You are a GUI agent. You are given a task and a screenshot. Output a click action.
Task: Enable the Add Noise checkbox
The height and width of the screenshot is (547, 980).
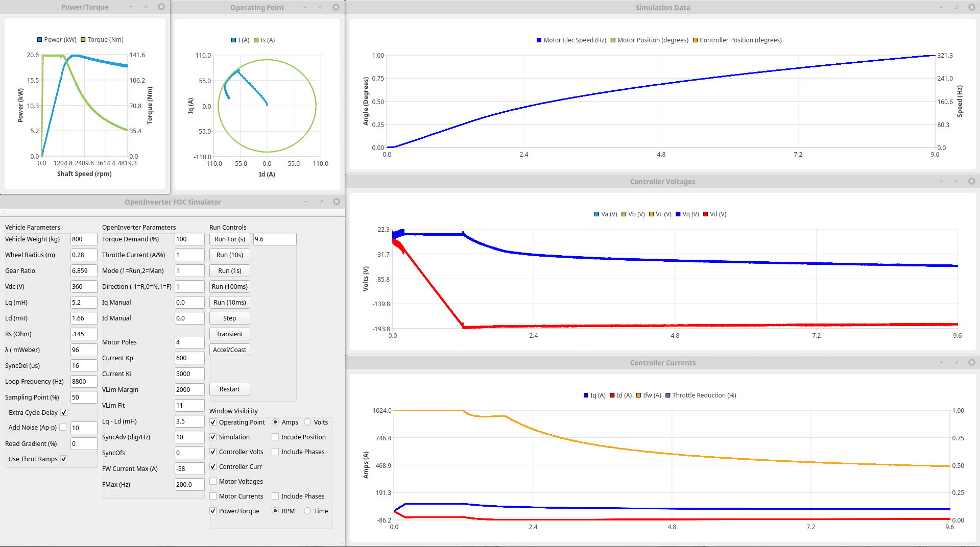[x=63, y=427]
